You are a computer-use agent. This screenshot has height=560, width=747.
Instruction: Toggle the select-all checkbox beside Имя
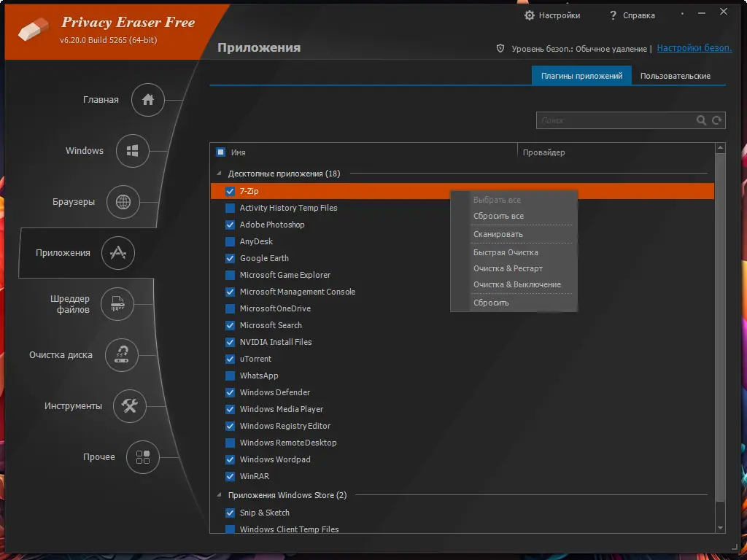(220, 152)
